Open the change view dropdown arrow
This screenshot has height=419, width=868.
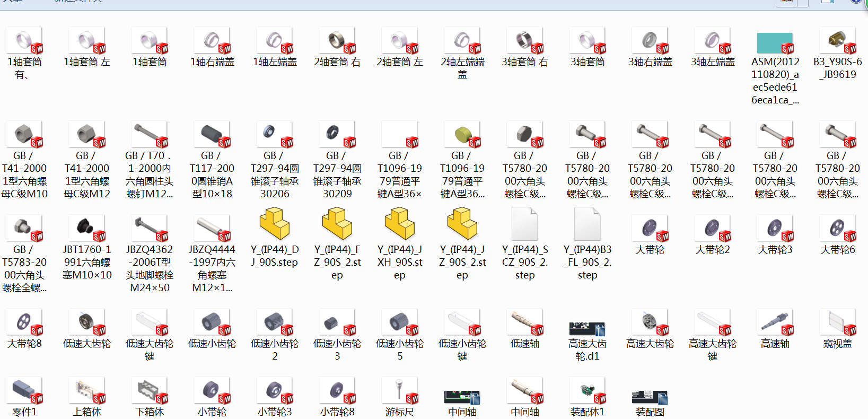tap(803, 3)
